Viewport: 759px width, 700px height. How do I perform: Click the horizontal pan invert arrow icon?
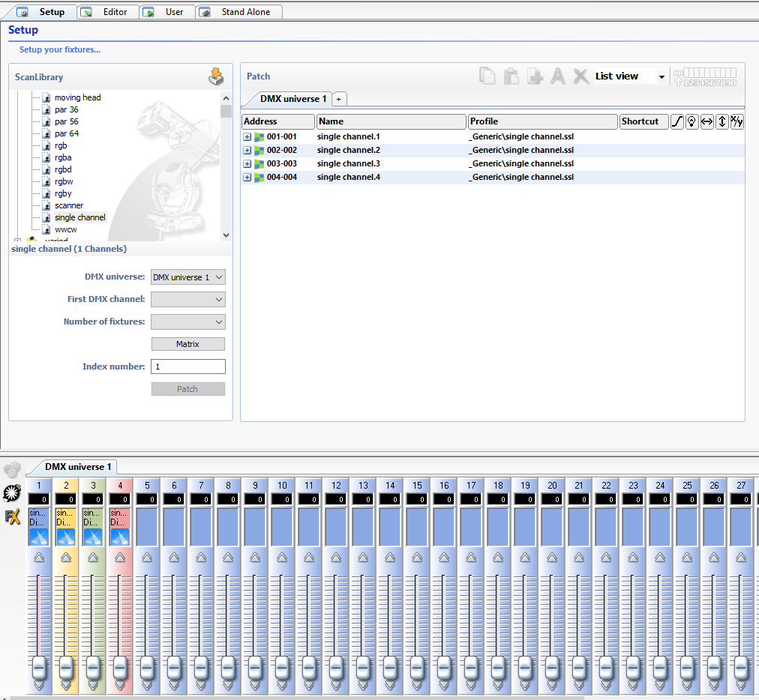pyautogui.click(x=706, y=121)
